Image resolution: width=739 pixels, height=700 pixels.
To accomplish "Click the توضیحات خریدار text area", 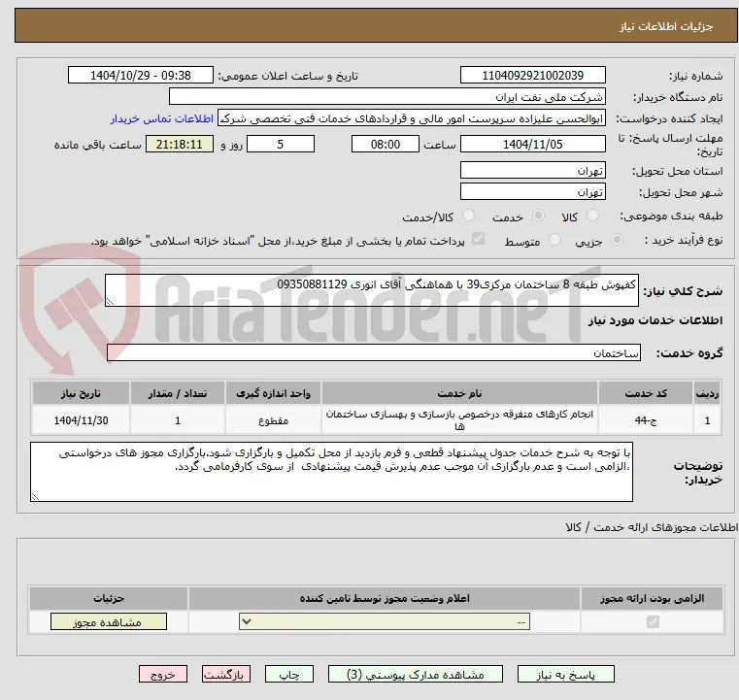I will [x=331, y=472].
